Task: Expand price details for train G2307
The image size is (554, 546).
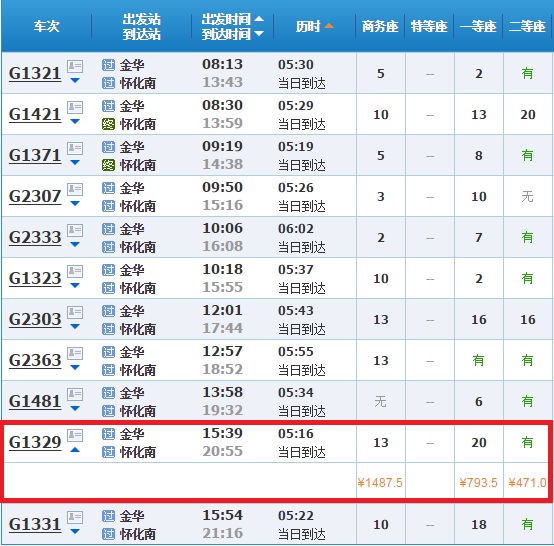Action: (75, 204)
